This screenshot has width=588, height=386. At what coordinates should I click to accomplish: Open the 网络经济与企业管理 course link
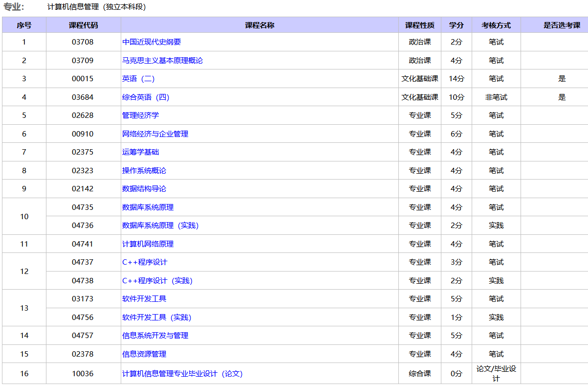155,134
